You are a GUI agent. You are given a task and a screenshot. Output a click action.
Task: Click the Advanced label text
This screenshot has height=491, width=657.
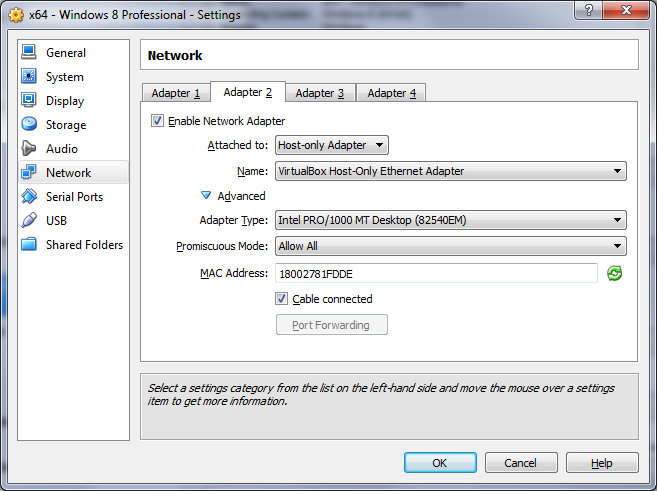click(241, 196)
